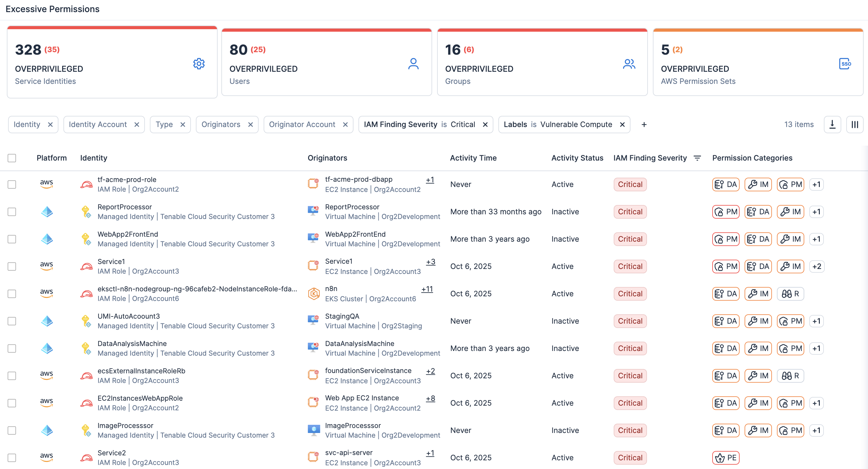Open the EC2InstancesWebAppRole identity link
Image resolution: width=868 pixels, height=469 pixels.
[140, 398]
